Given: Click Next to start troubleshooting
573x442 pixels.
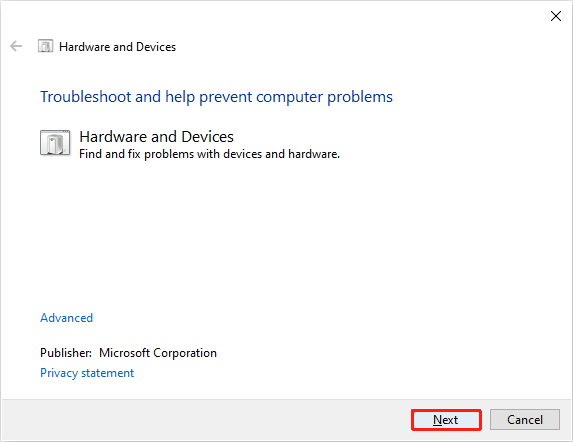Looking at the screenshot, I should coord(446,420).
